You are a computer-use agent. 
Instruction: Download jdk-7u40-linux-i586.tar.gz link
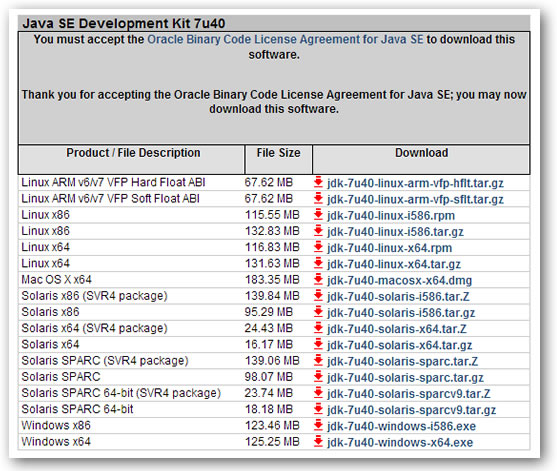coord(395,232)
